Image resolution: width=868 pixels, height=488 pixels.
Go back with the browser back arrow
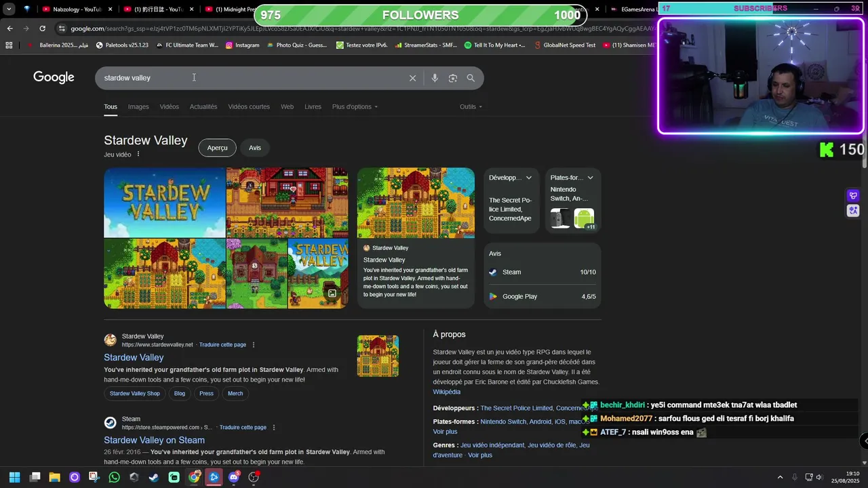tap(9, 28)
